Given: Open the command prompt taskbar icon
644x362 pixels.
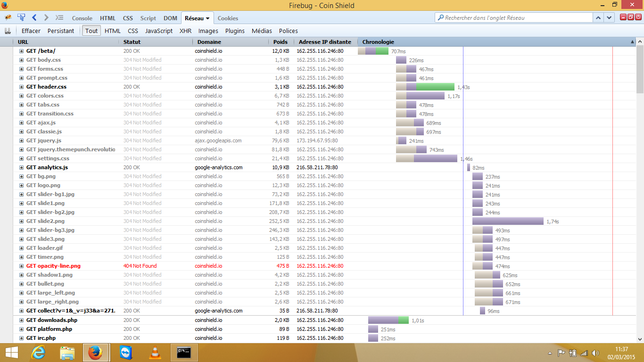Looking at the screenshot, I should [184, 353].
